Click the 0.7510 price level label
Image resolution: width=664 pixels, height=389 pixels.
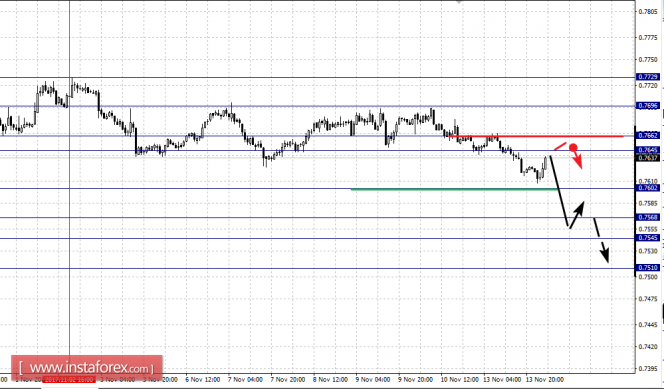(x=648, y=268)
